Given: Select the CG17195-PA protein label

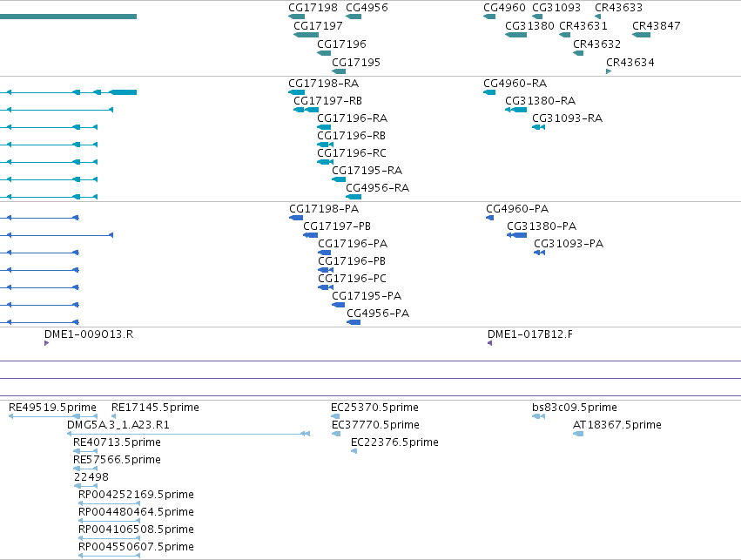Looking at the screenshot, I should pyautogui.click(x=367, y=296).
